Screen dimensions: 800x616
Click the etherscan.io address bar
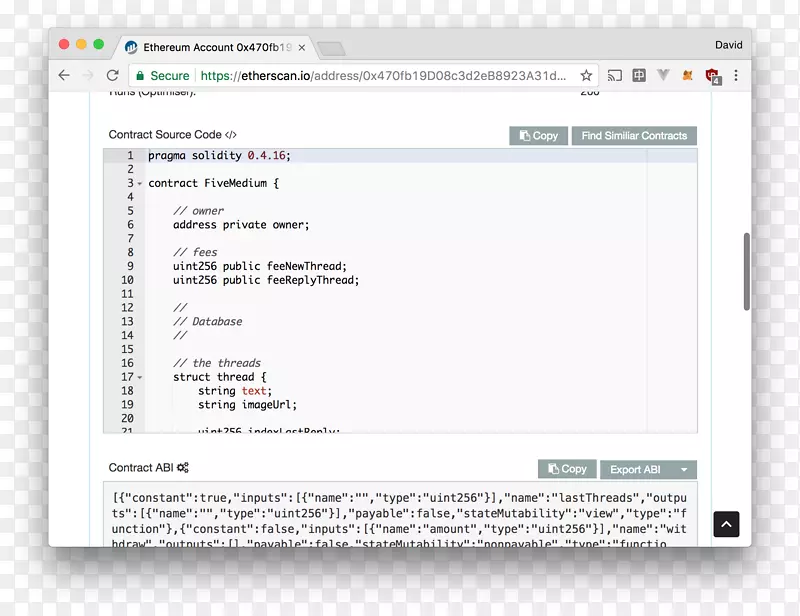pyautogui.click(x=380, y=75)
